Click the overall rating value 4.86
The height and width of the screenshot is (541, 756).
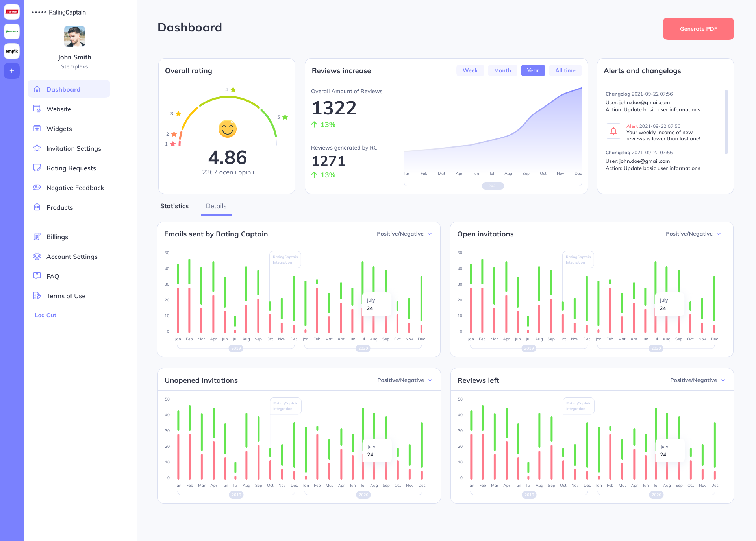228,157
